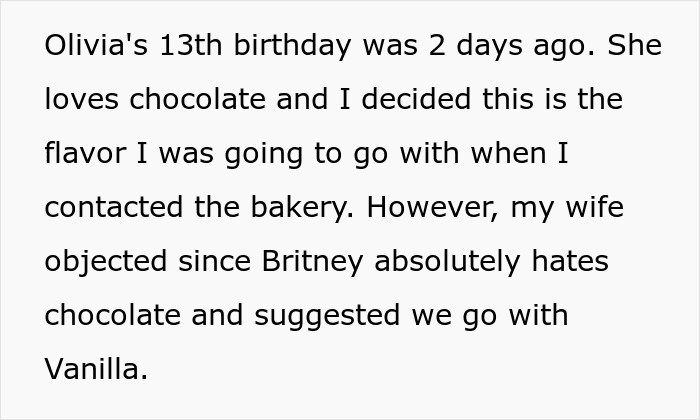Click the number "2" before "days ago"
The image size is (700, 420).
coord(437,45)
